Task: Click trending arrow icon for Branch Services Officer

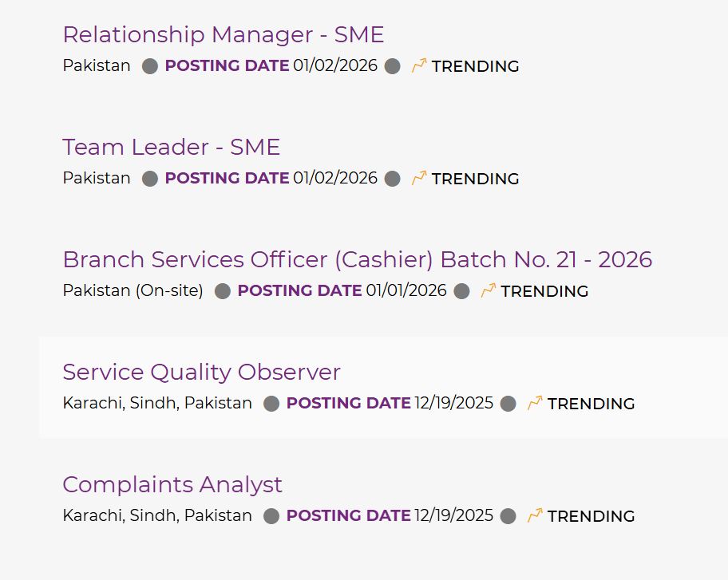Action: tap(489, 291)
